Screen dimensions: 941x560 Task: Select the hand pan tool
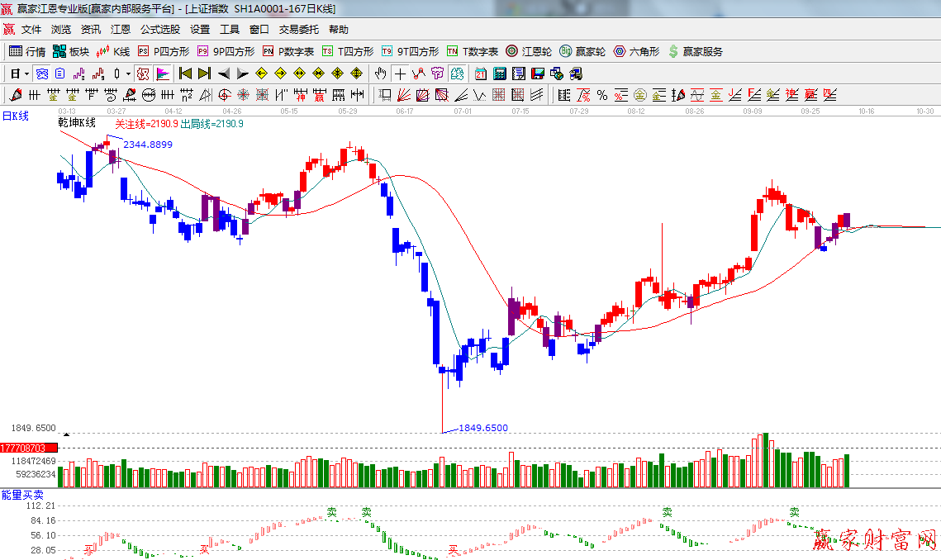coord(381,74)
